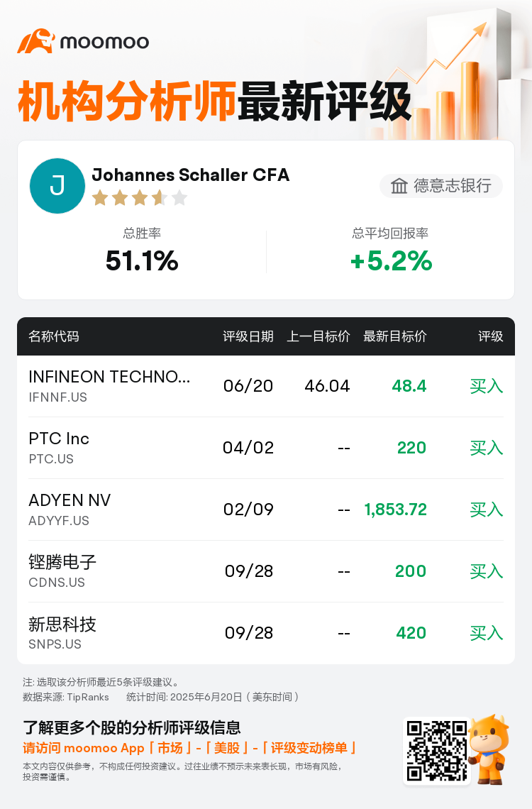Open the 新思科技 SNPS.US entry

pos(266,633)
